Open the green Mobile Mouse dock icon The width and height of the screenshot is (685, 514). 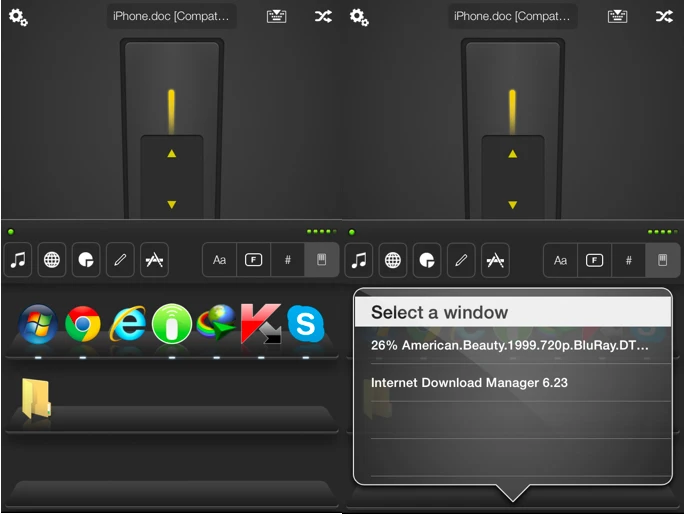(172, 323)
